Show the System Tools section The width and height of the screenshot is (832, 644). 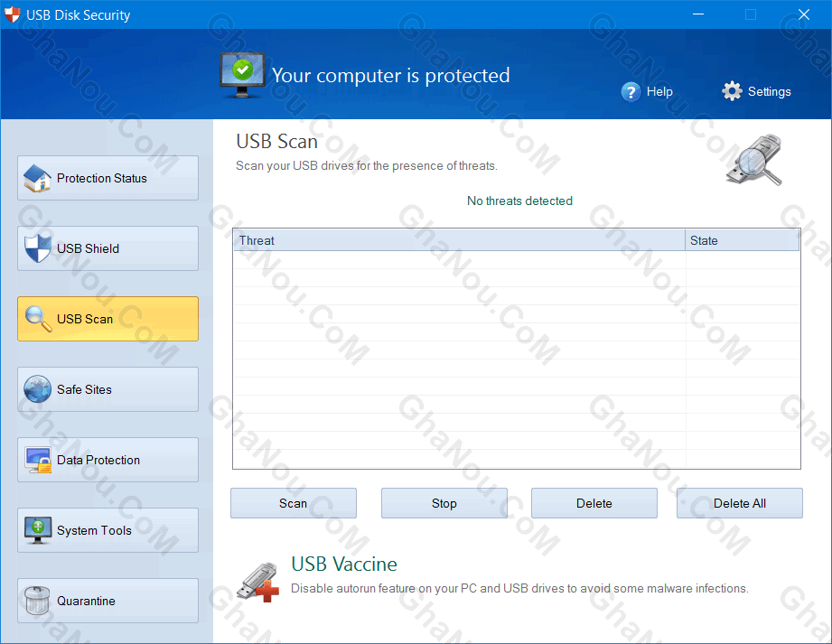[108, 530]
